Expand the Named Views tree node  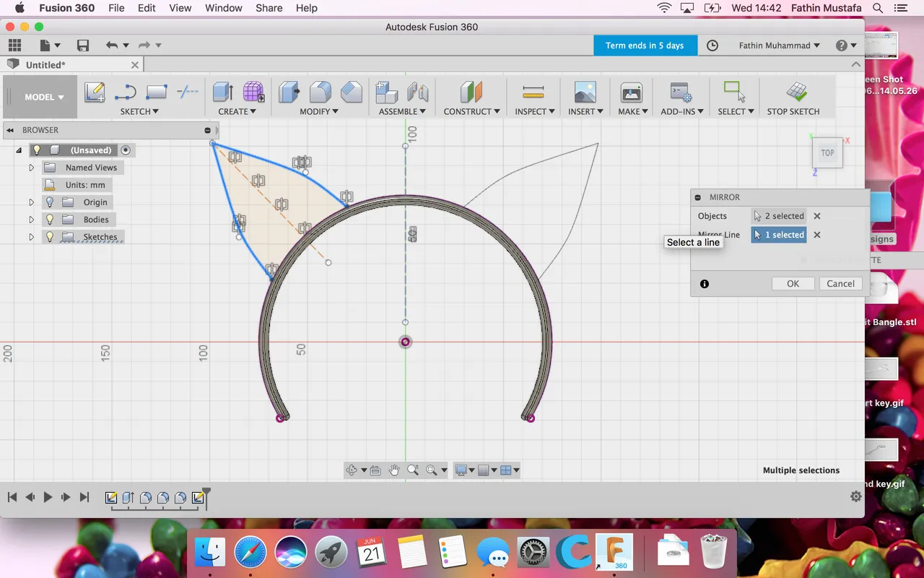(x=31, y=168)
